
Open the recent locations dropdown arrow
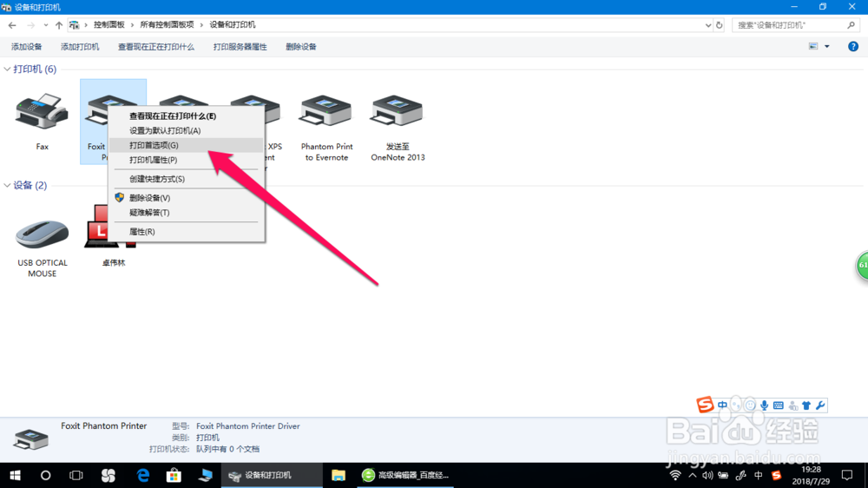click(45, 25)
